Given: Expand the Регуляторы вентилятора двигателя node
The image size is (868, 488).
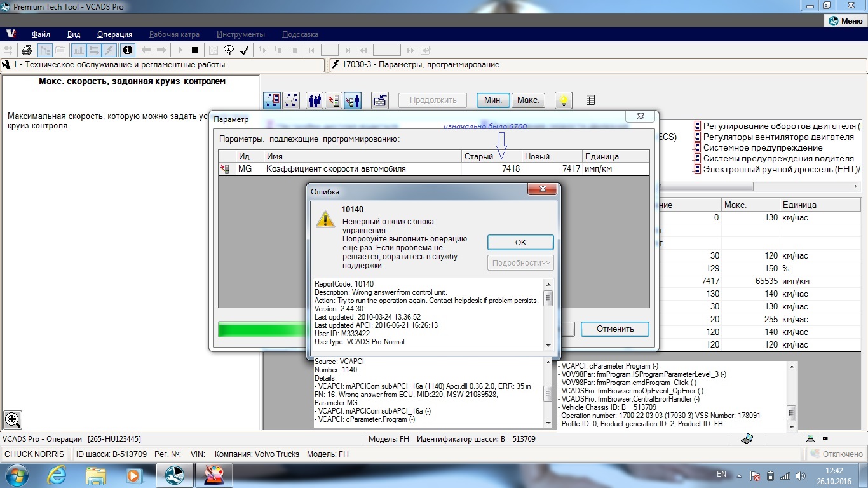Looking at the screenshot, I should pyautogui.click(x=697, y=137).
